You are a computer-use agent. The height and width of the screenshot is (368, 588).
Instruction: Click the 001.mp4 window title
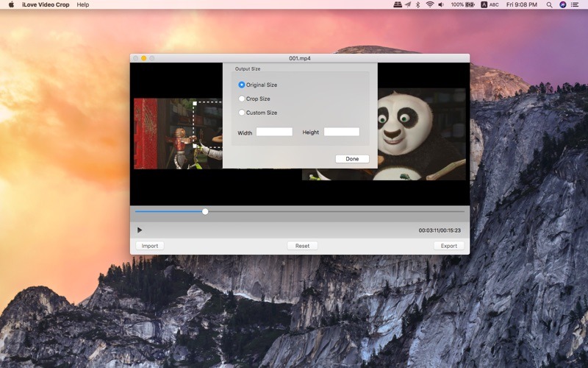point(300,58)
